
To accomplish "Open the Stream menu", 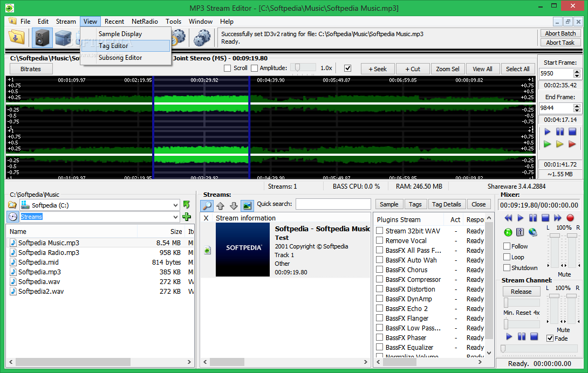I will tap(66, 22).
